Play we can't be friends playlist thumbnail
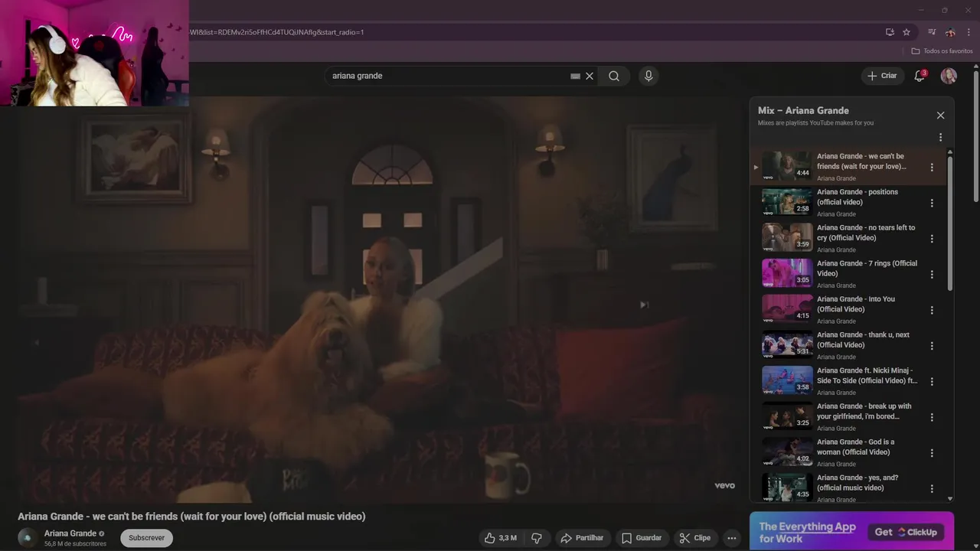This screenshot has height=551, width=980. (787, 166)
